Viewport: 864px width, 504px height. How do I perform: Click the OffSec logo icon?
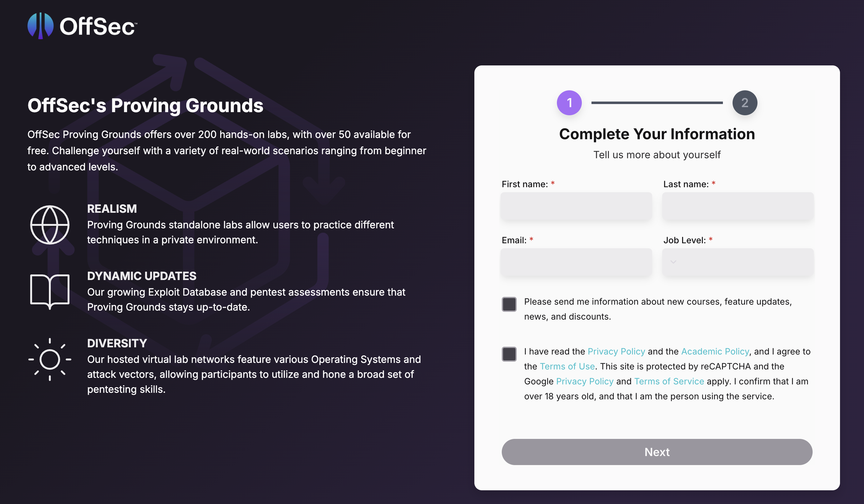(x=40, y=26)
